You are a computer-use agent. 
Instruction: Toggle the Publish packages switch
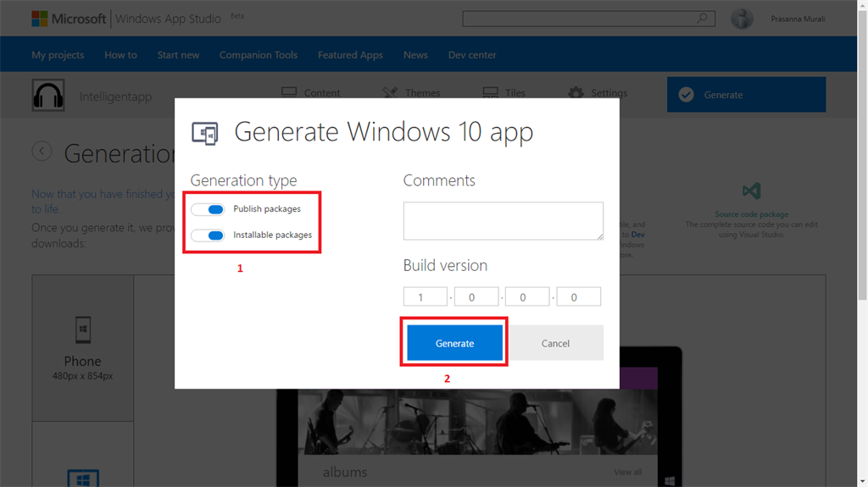coord(208,209)
